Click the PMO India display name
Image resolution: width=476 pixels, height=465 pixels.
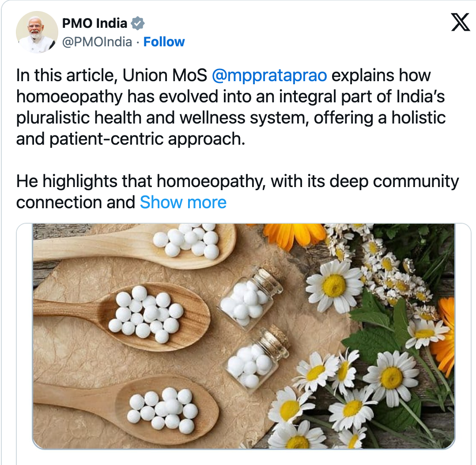click(95, 23)
